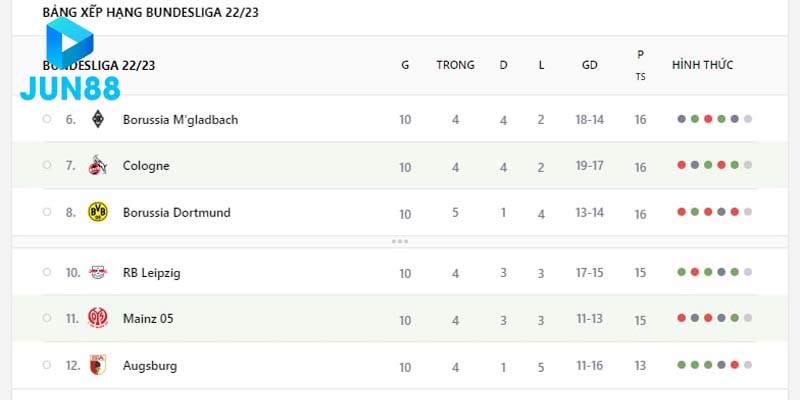Click the Augsburg club crest

click(98, 366)
